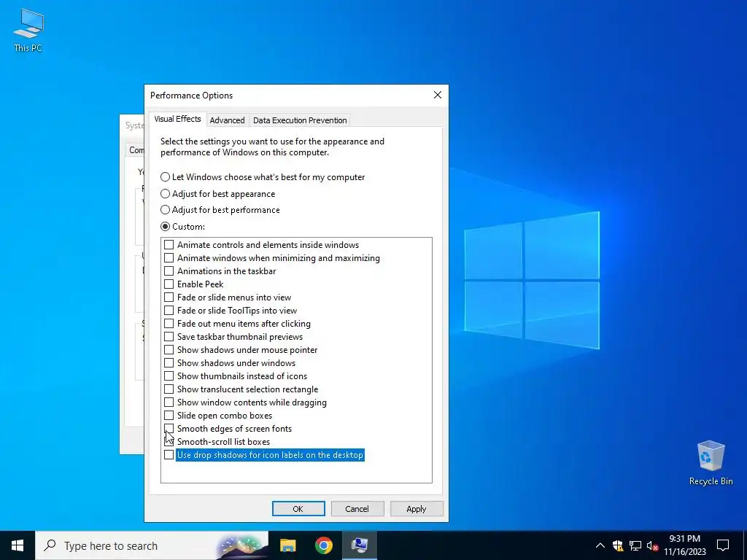747x560 pixels.
Task: Launch Google Chrome from the taskbar
Action: click(323, 545)
